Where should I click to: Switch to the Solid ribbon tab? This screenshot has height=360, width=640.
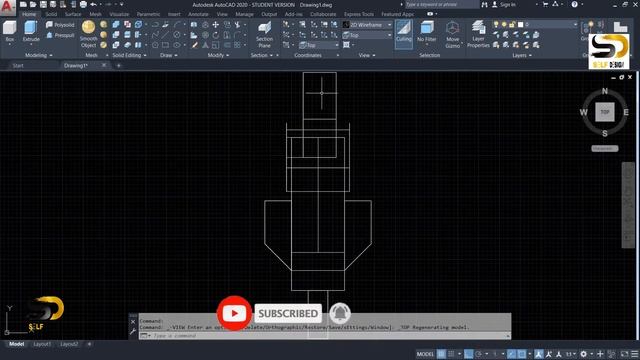[51, 14]
